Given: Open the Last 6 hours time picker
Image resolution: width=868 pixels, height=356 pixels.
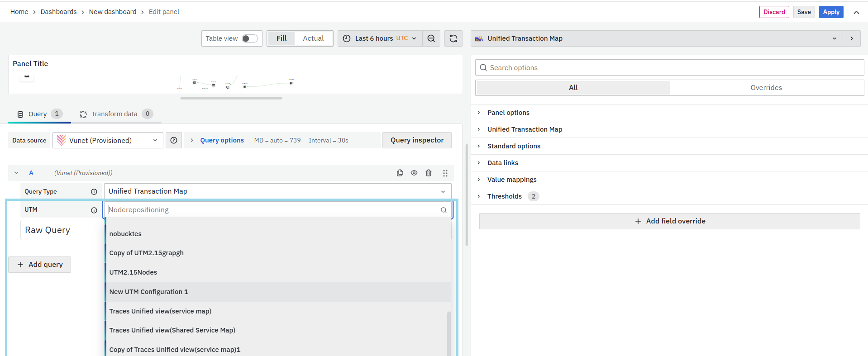Looking at the screenshot, I should tap(379, 38).
